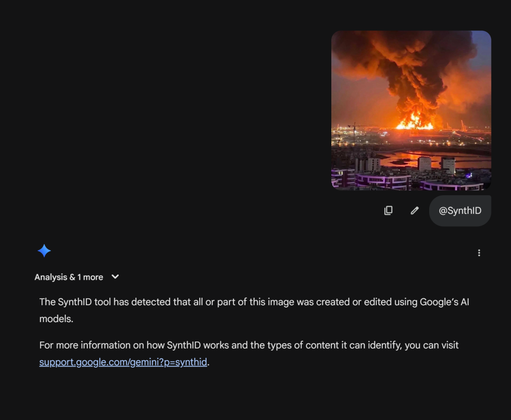Screen dimensions: 511x420
Task: Click the "Analysis & 1 more" label
Action: tap(69, 277)
